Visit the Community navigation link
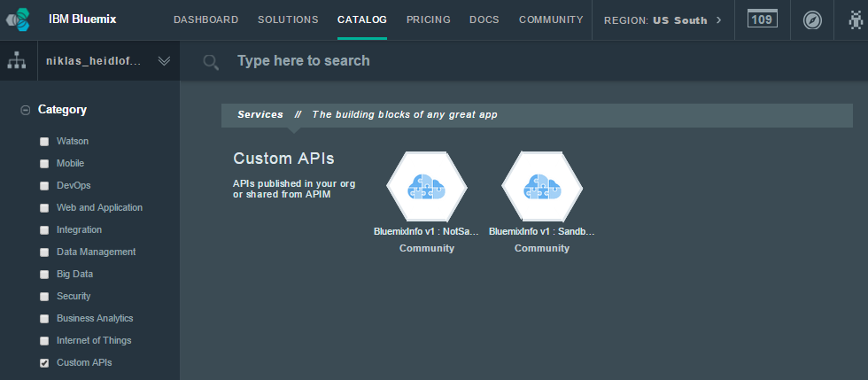Screen dimensions: 868x380 tap(551, 19)
